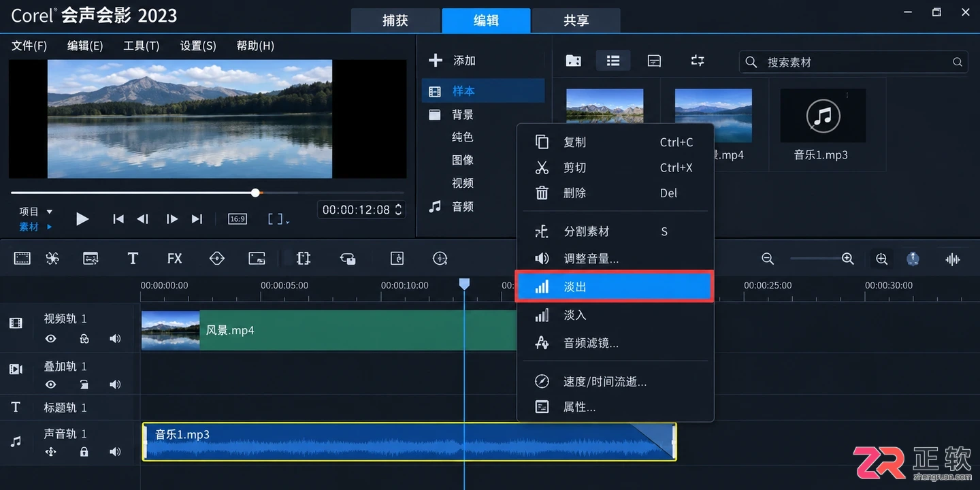
Task: Switch to the 捕获 (Capture) tab
Action: click(395, 20)
